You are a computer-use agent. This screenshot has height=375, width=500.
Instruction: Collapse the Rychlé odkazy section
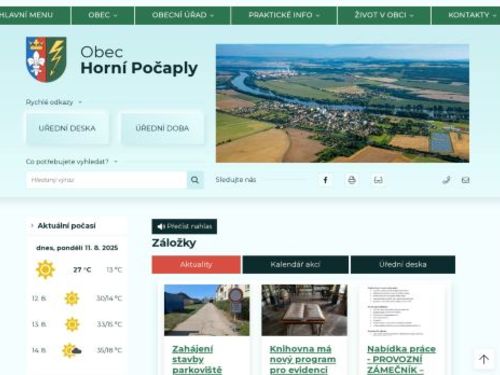(x=54, y=102)
